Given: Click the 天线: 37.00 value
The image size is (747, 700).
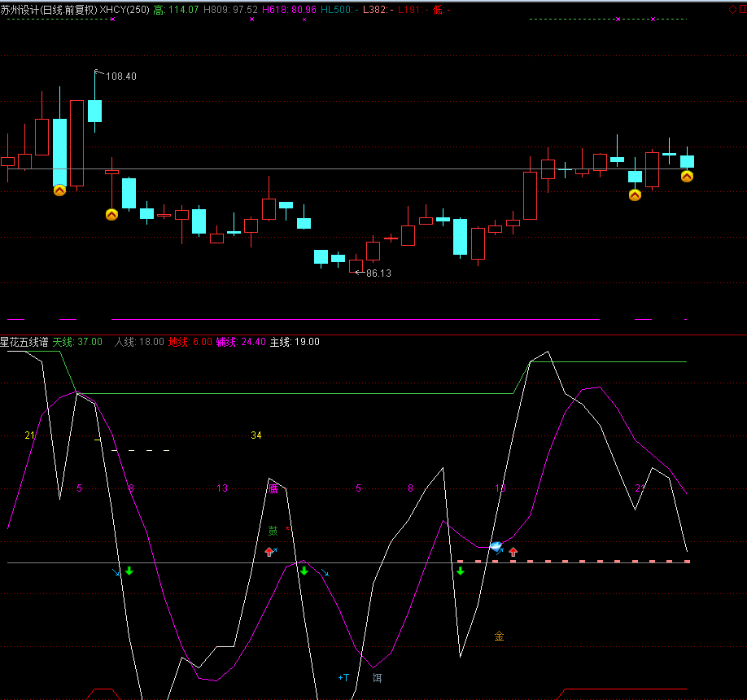Looking at the screenshot, I should point(77,342).
